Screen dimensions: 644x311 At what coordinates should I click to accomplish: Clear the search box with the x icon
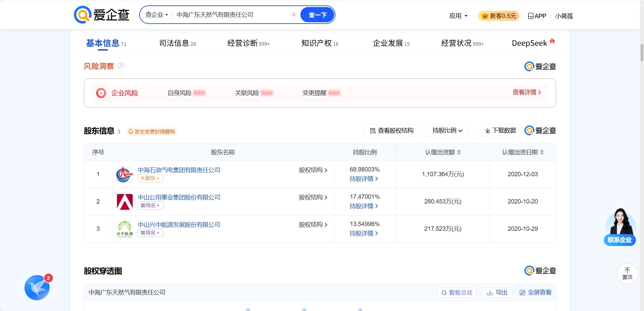coord(294,14)
